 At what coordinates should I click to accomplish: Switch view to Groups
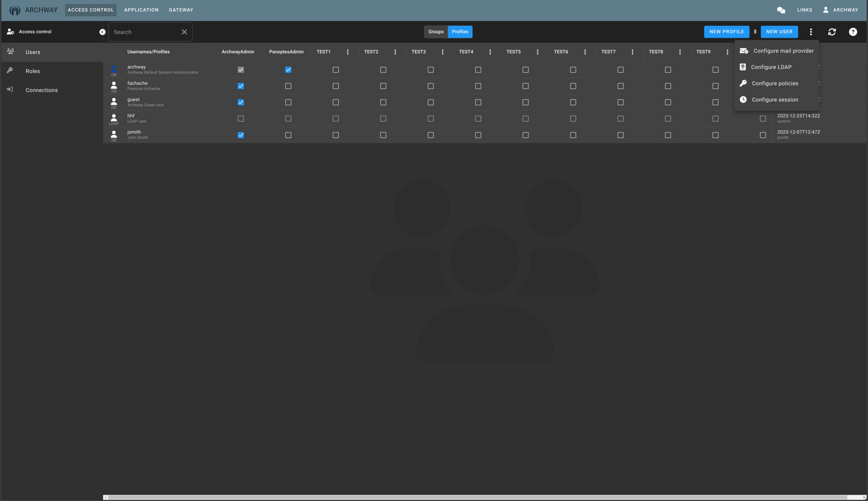pyautogui.click(x=436, y=32)
